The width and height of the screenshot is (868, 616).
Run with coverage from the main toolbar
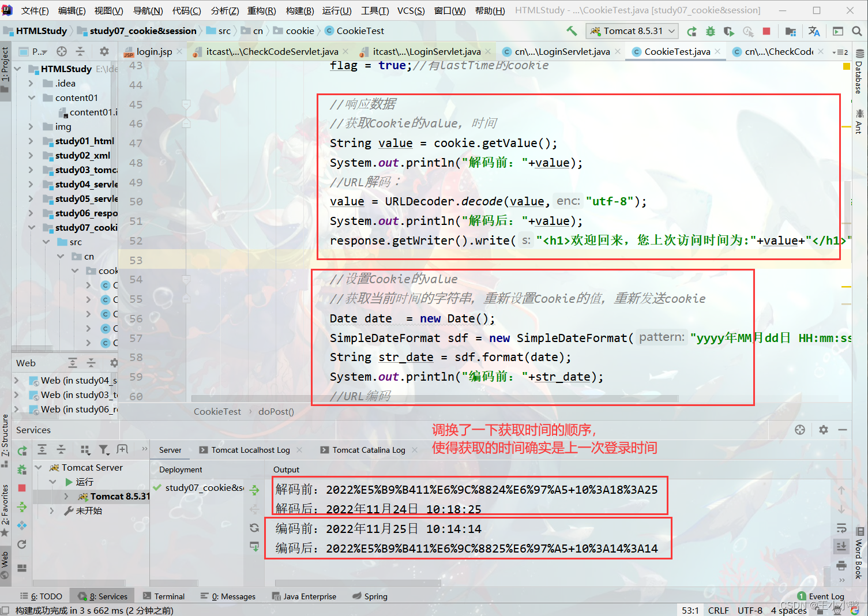click(729, 31)
